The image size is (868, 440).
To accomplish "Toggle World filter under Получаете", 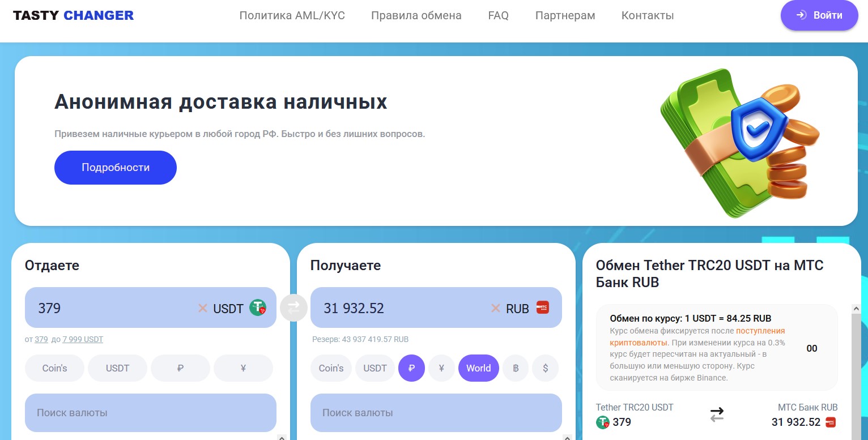I will pos(479,368).
